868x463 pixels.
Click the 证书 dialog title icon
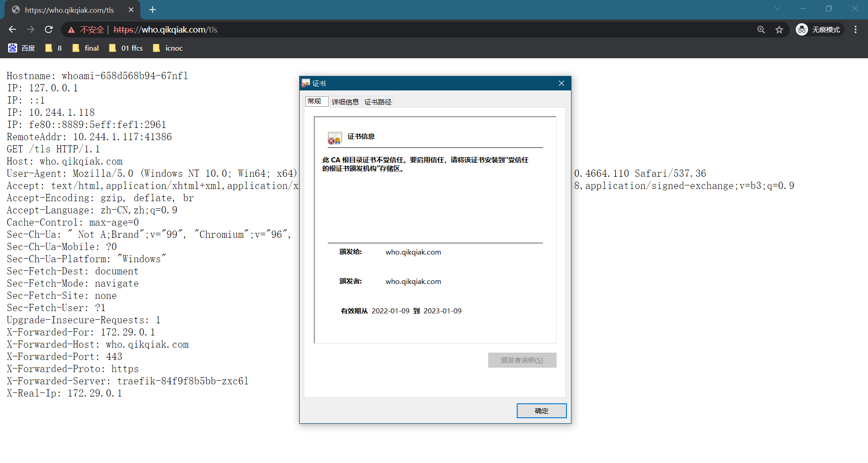[x=306, y=83]
